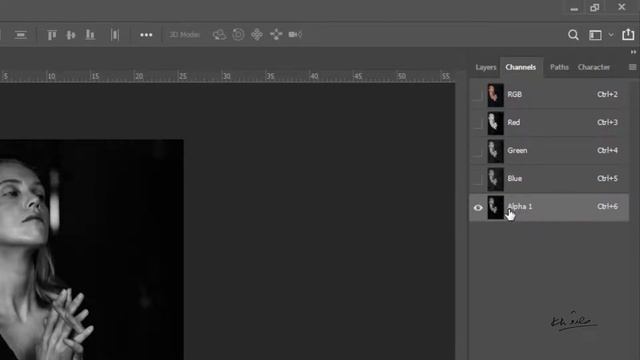
Task: Click the Blue channel thumbnail
Action: [496, 179]
